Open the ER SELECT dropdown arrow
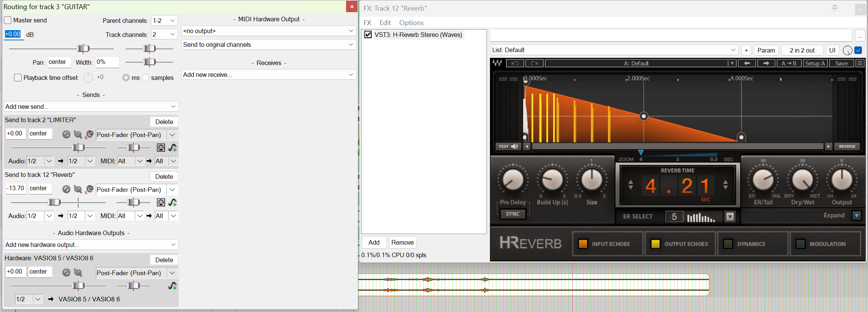Viewport: 868px width, 312px height. pos(730,216)
